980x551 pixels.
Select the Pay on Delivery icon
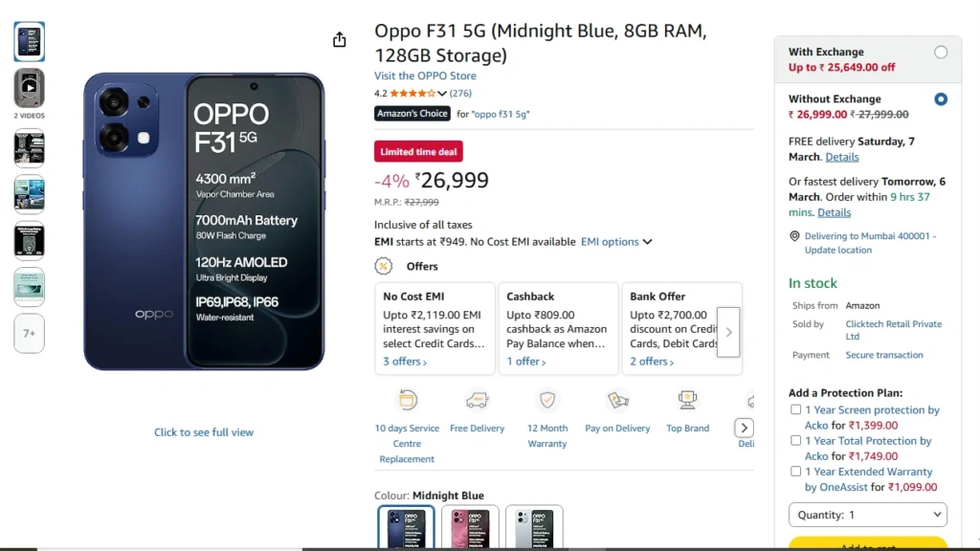(x=617, y=399)
